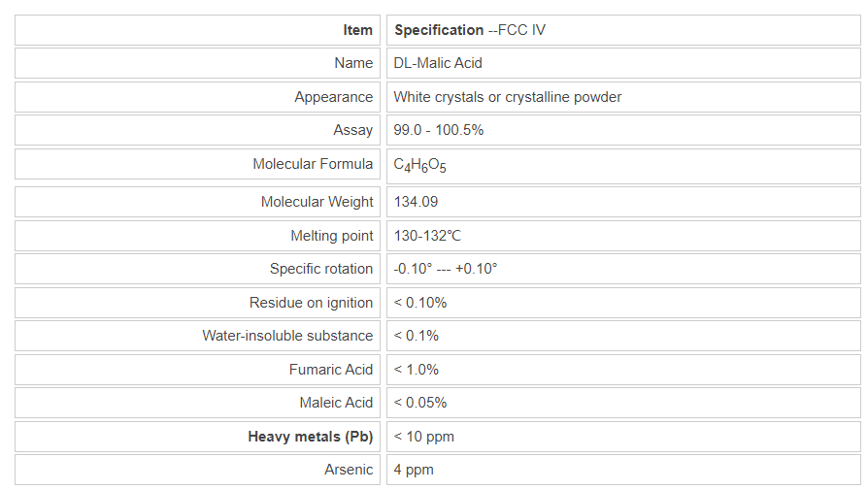This screenshot has width=868, height=490.
Task: Select the "DL-Malic Acid" name value
Action: pos(438,63)
